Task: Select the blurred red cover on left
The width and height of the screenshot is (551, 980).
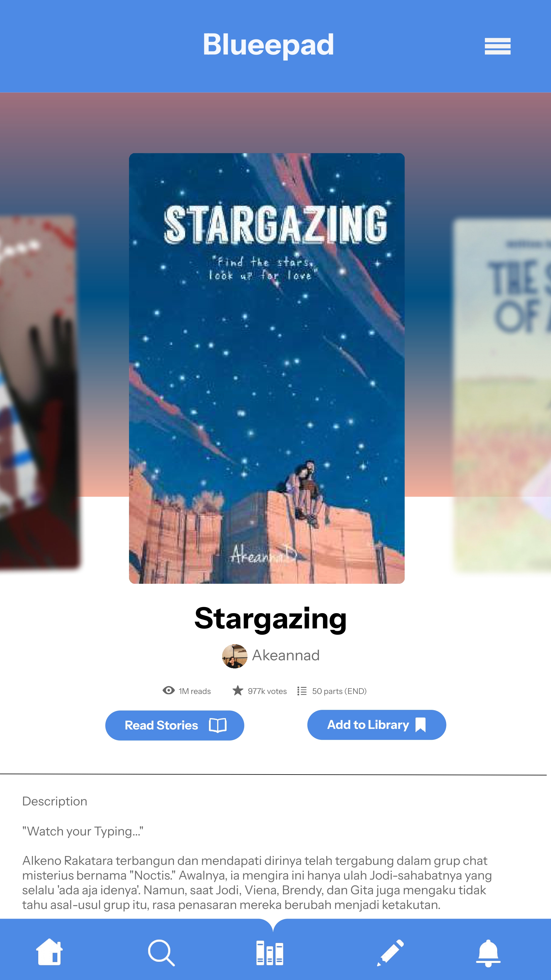Action: tap(39, 392)
